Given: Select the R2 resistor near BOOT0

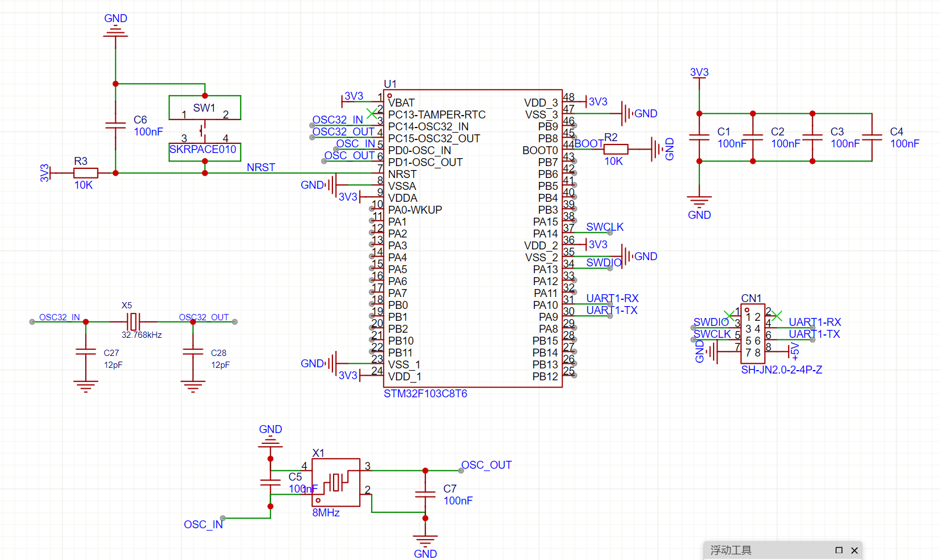Looking at the screenshot, I should coord(616,149).
